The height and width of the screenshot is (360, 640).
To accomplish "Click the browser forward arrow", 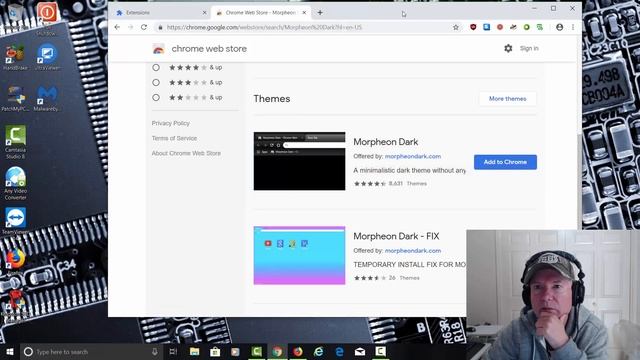I will click(131, 27).
